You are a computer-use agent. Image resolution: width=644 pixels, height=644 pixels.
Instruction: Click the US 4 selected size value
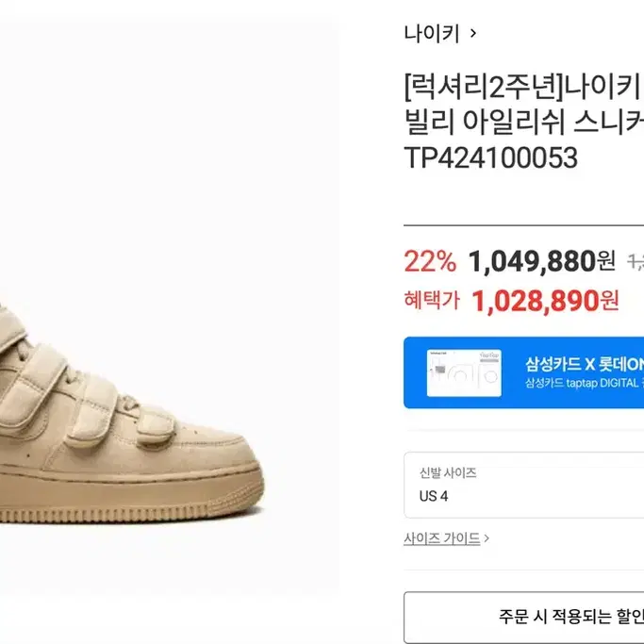point(434,496)
